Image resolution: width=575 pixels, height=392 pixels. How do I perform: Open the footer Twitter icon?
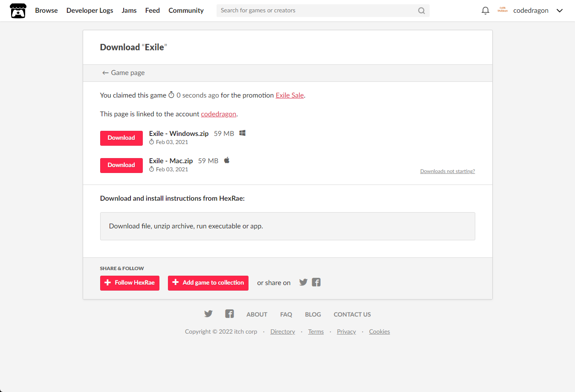[208, 314]
